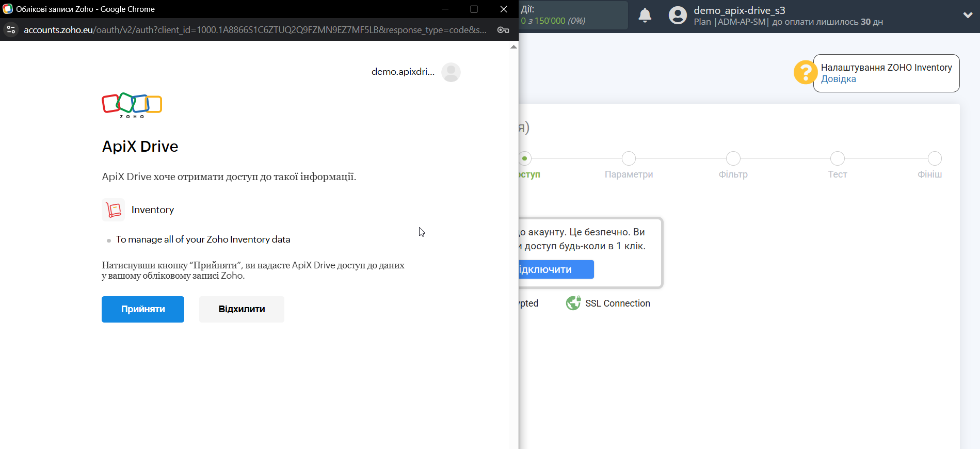Screen dimensions: 980x449
Task: Click the Zoho logo on the consent page
Action: (132, 105)
